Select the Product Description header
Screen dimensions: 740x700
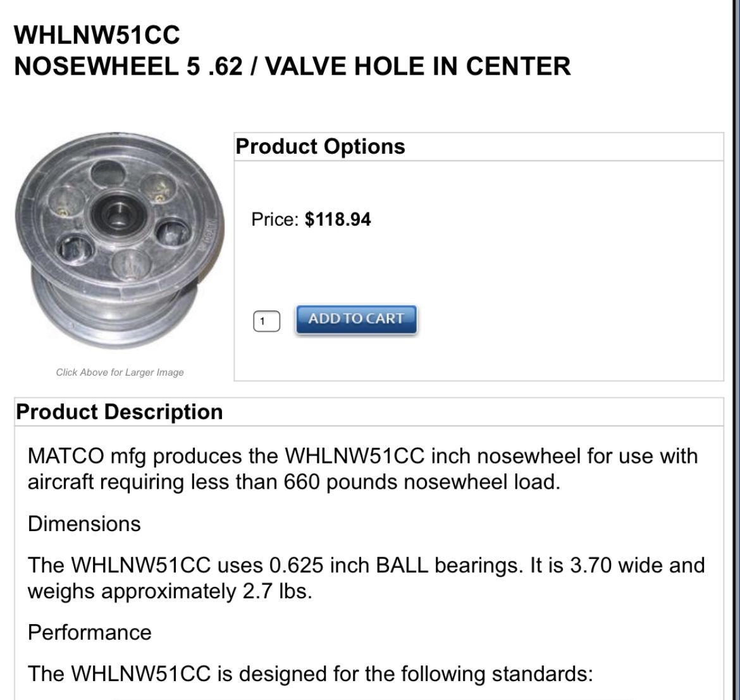(120, 412)
